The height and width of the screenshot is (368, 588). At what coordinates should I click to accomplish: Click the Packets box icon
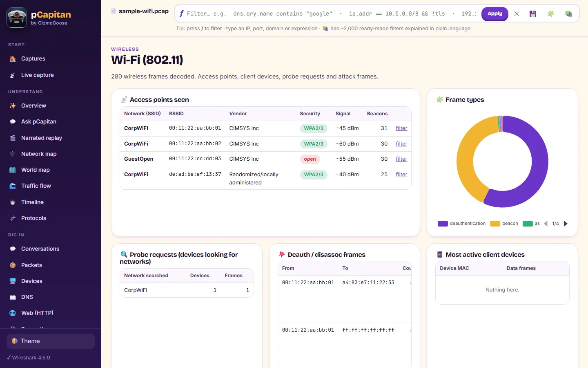pyautogui.click(x=13, y=265)
